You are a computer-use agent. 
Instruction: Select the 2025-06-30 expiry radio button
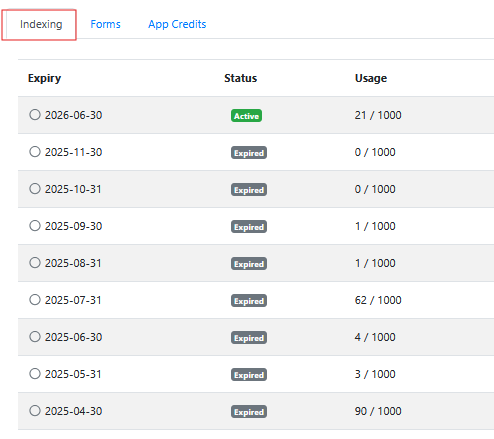coord(35,337)
